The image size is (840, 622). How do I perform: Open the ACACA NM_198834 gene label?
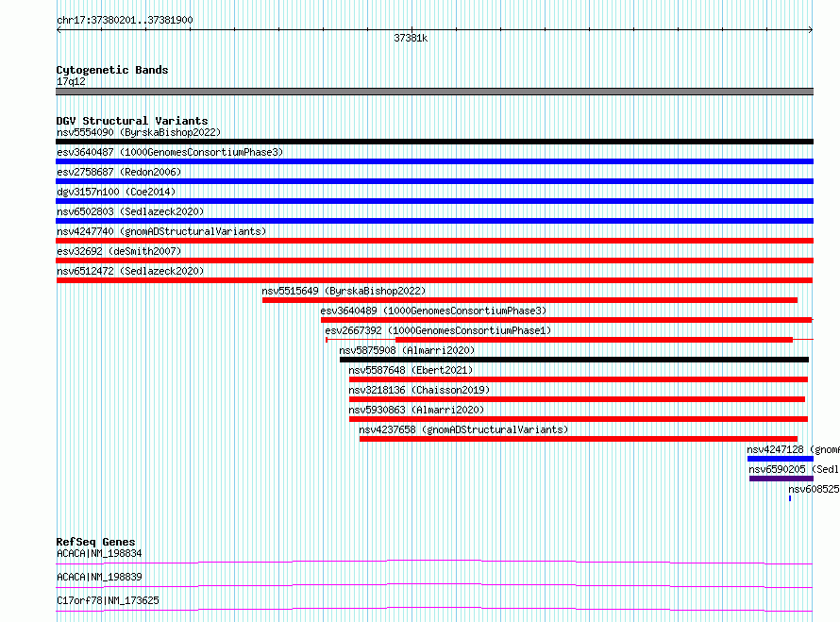click(x=99, y=553)
